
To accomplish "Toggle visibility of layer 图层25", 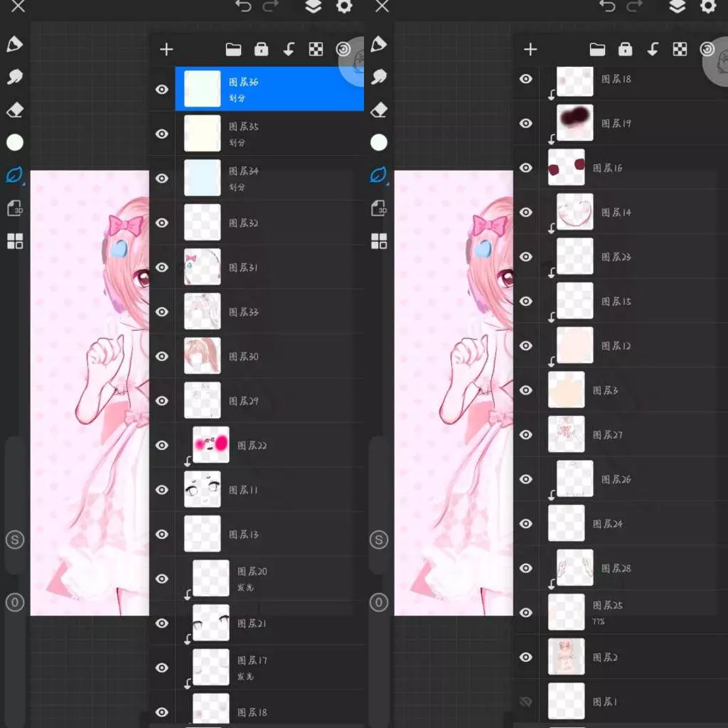I will point(525,612).
